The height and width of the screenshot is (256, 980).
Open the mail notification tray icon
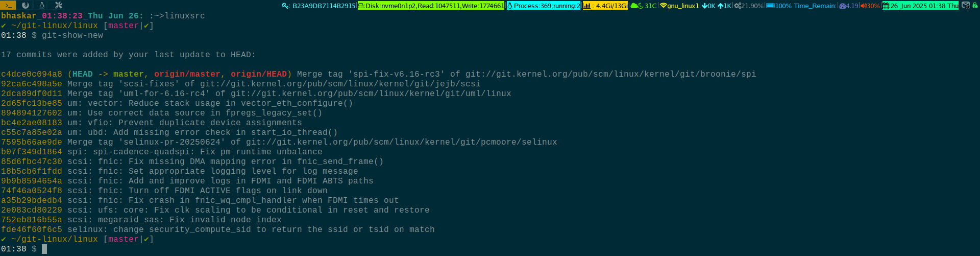pos(966,5)
